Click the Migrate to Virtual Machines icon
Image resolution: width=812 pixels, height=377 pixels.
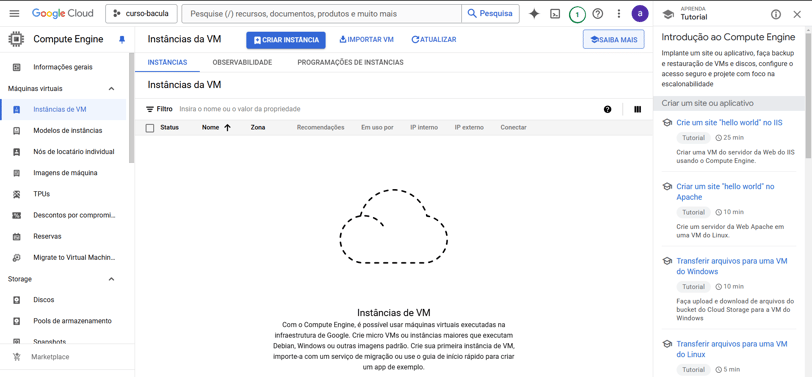click(17, 257)
